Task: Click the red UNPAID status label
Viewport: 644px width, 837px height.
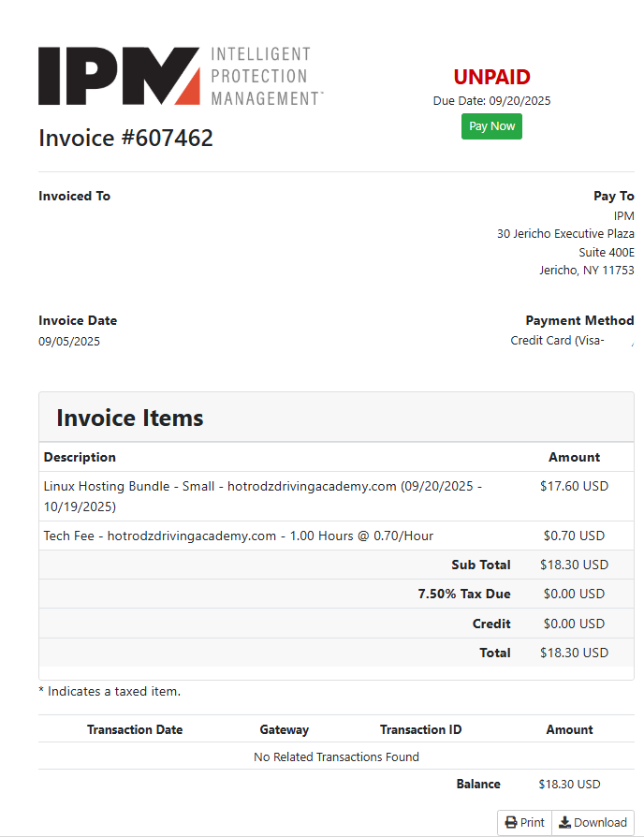Action: pyautogui.click(x=491, y=77)
